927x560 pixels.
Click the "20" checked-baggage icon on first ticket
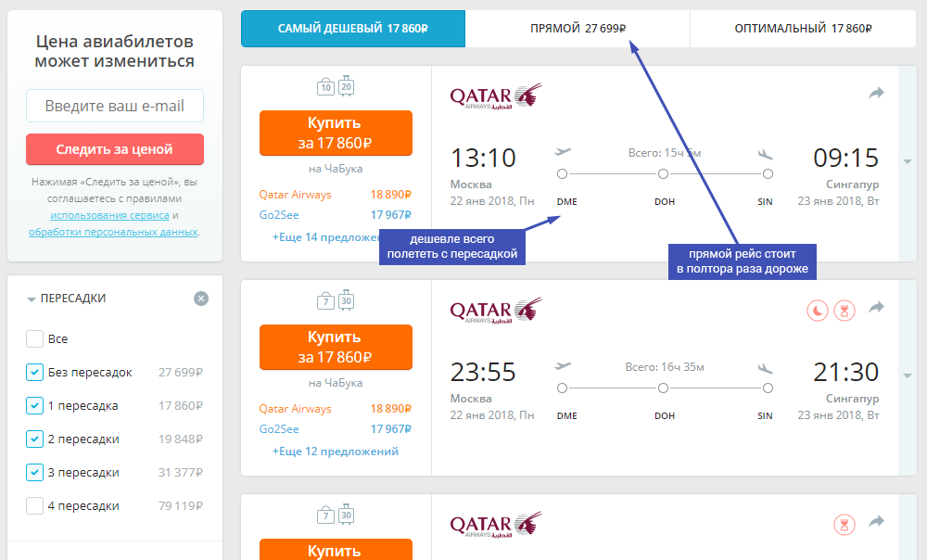tap(347, 85)
